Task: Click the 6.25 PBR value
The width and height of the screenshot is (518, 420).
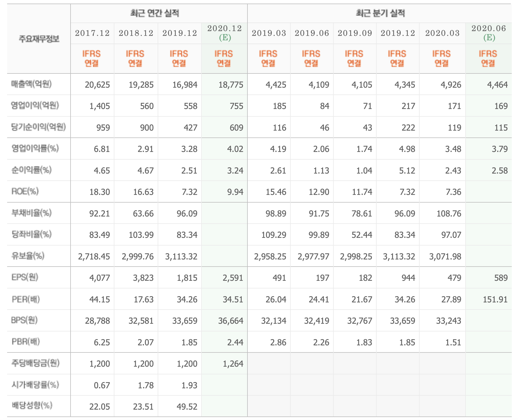Action: click(x=102, y=342)
